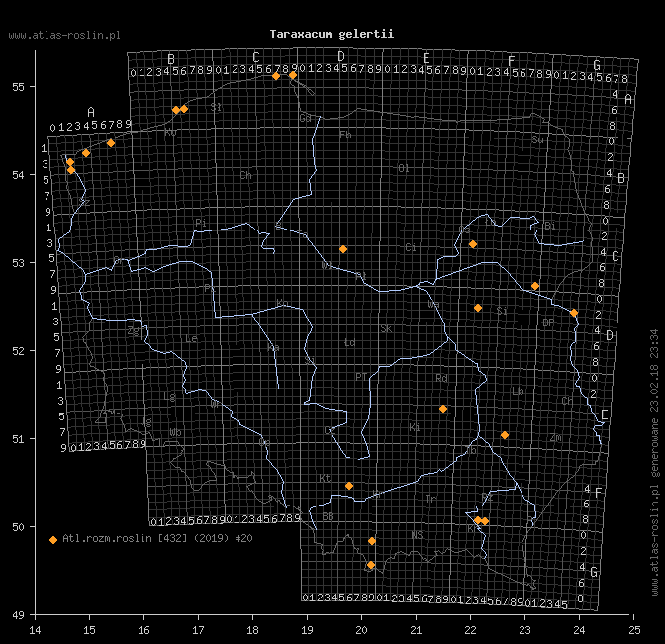Click grid column letter E at the top
This screenshot has width=665, height=644.
[x=427, y=58]
